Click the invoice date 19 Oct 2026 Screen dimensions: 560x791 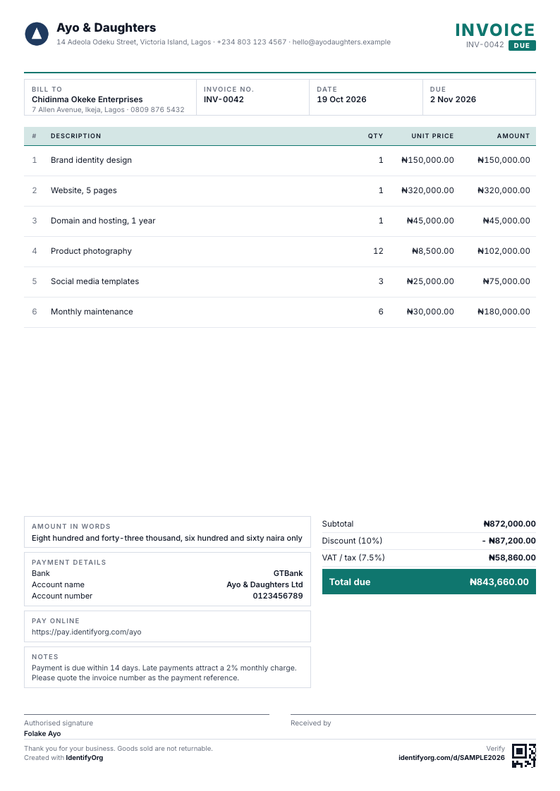(x=342, y=99)
